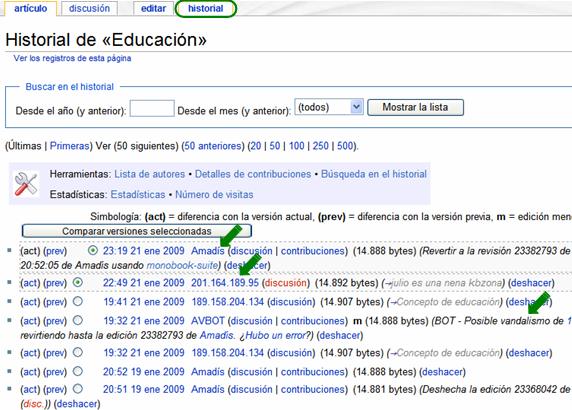Open Detalles de contribuciones link

click(253, 174)
